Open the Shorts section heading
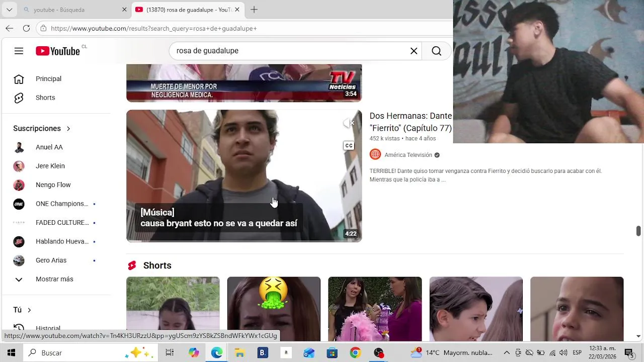The width and height of the screenshot is (644, 362). point(157,265)
